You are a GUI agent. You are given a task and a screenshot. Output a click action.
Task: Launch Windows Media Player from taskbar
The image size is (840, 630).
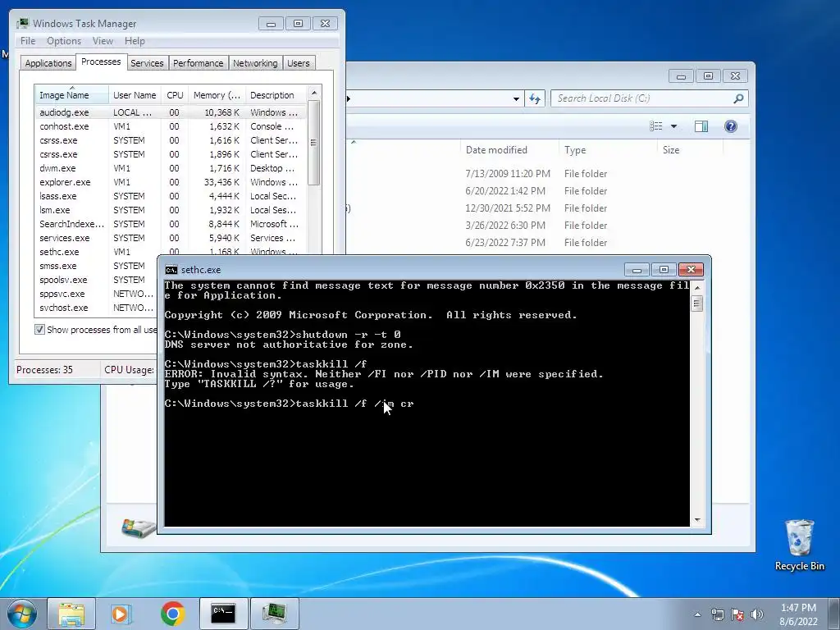click(x=121, y=614)
